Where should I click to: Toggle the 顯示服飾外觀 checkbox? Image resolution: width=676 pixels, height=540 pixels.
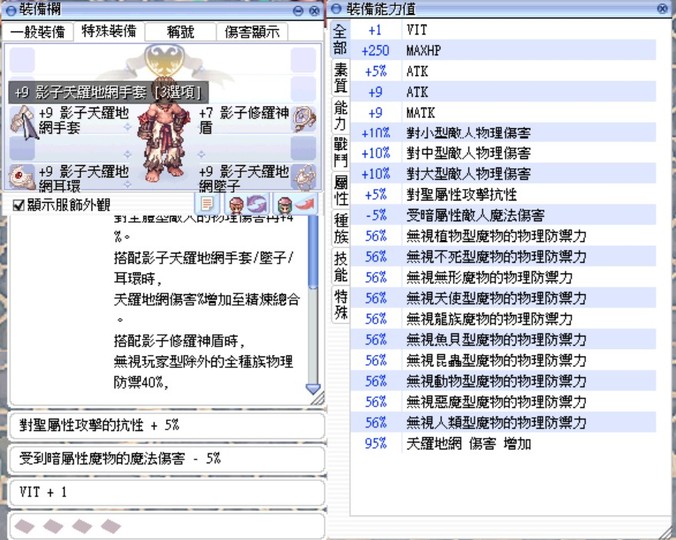pos(18,205)
